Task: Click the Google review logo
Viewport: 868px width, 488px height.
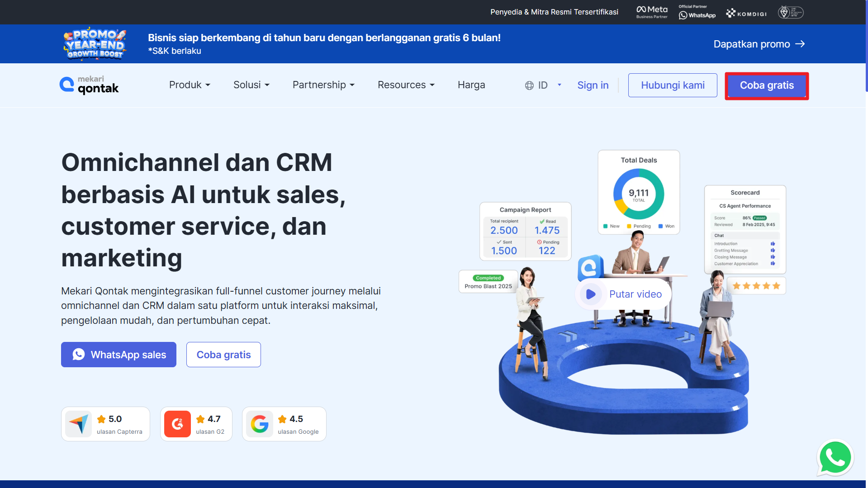Action: pos(260,424)
